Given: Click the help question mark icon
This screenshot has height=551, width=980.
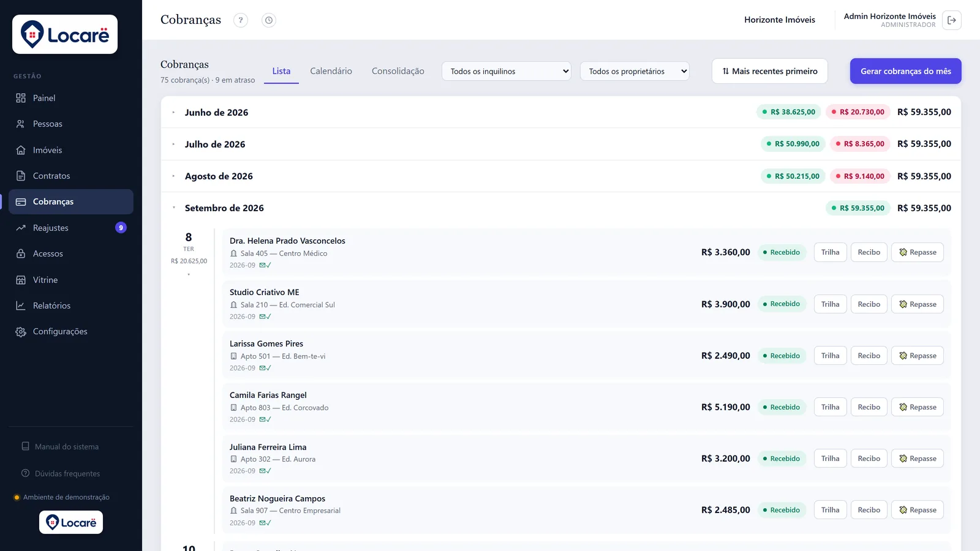Looking at the screenshot, I should coord(241,20).
